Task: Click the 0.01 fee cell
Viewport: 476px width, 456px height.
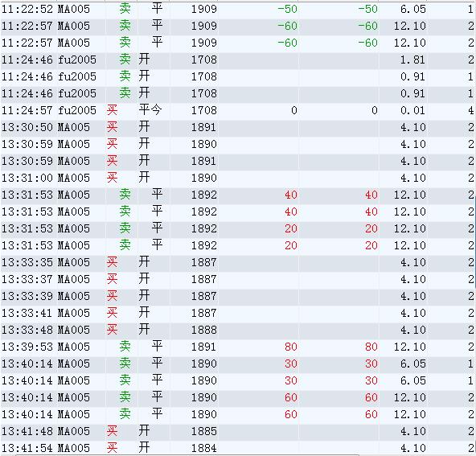Action: tap(412, 110)
